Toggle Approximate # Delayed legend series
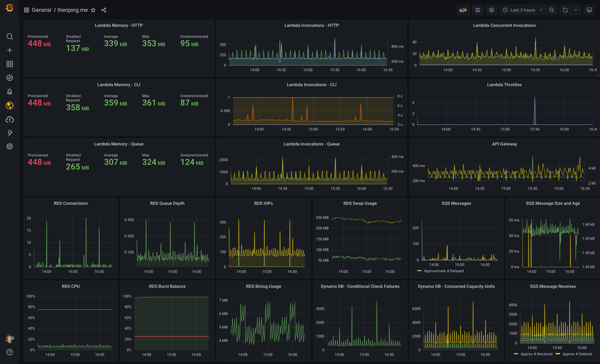 click(443, 271)
